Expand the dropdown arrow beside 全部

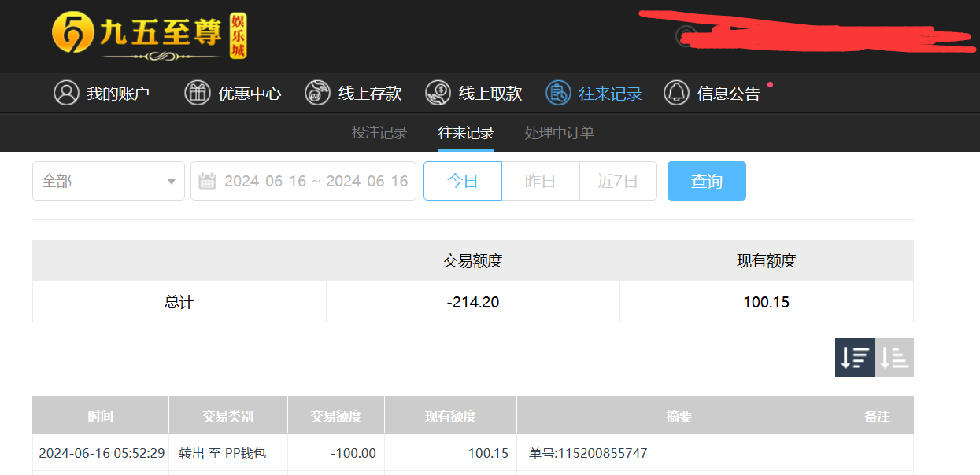point(172,182)
